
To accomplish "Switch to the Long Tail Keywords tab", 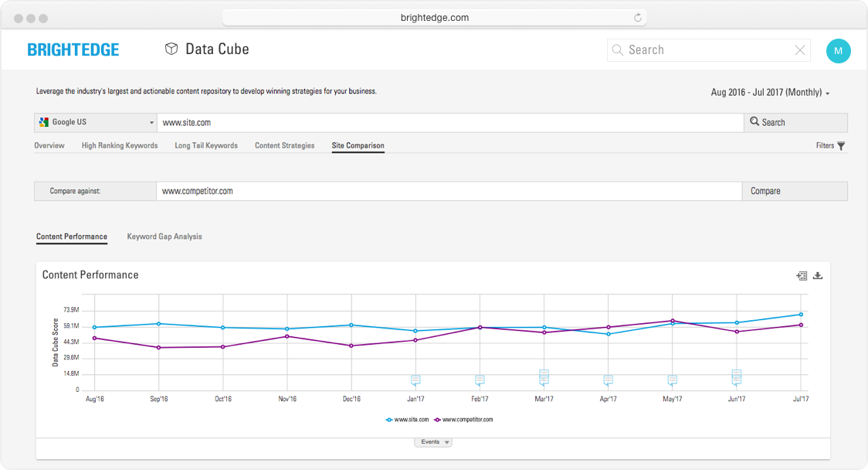I will tap(206, 145).
